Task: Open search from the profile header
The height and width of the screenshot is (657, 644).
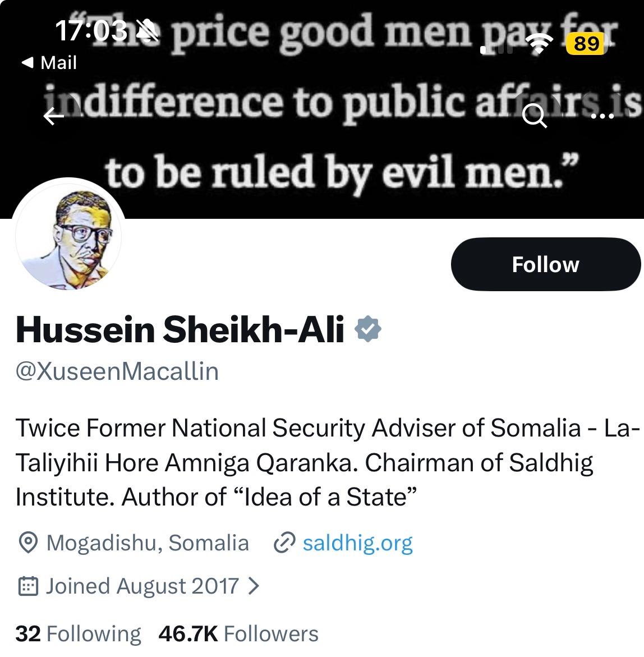Action: click(x=534, y=116)
